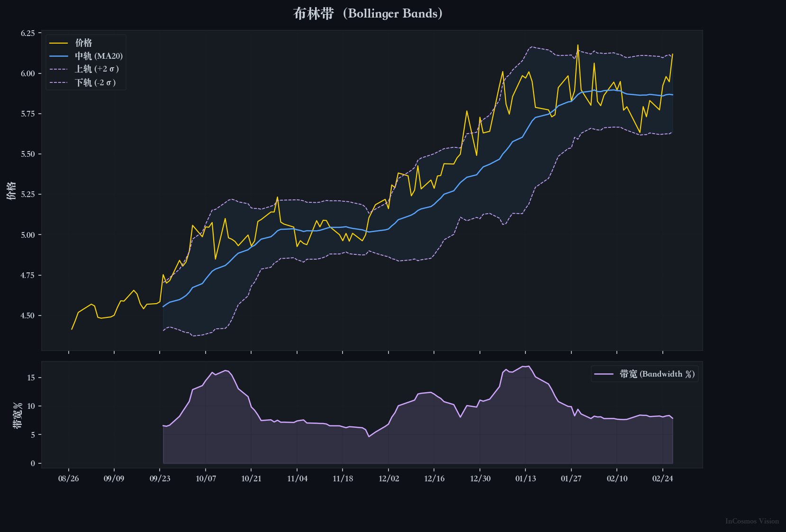Click the chart title 布林带 (Bollinger Bands)
Image resolution: width=786 pixels, height=532 pixels.
click(368, 13)
